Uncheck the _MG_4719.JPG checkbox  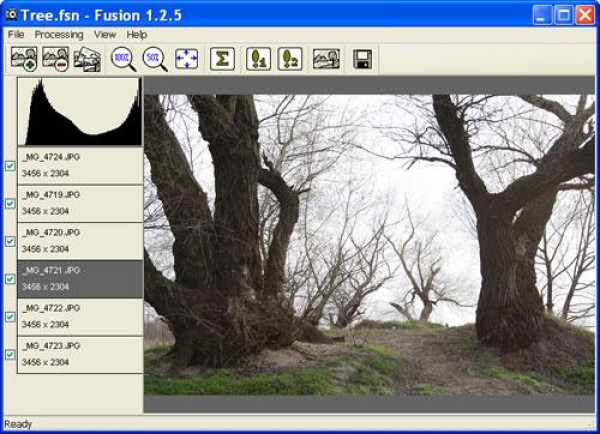[10, 204]
